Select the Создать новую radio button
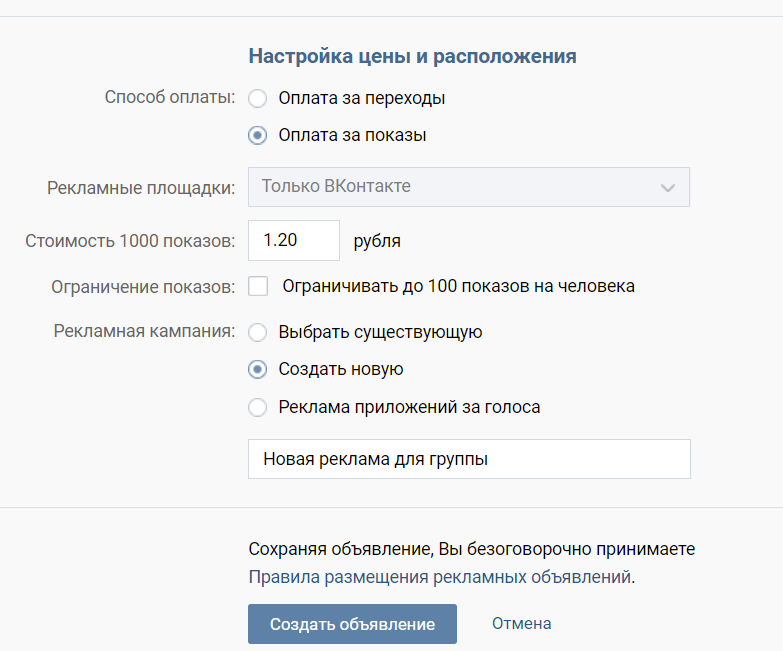Image resolution: width=783 pixels, height=651 pixels. (x=258, y=369)
